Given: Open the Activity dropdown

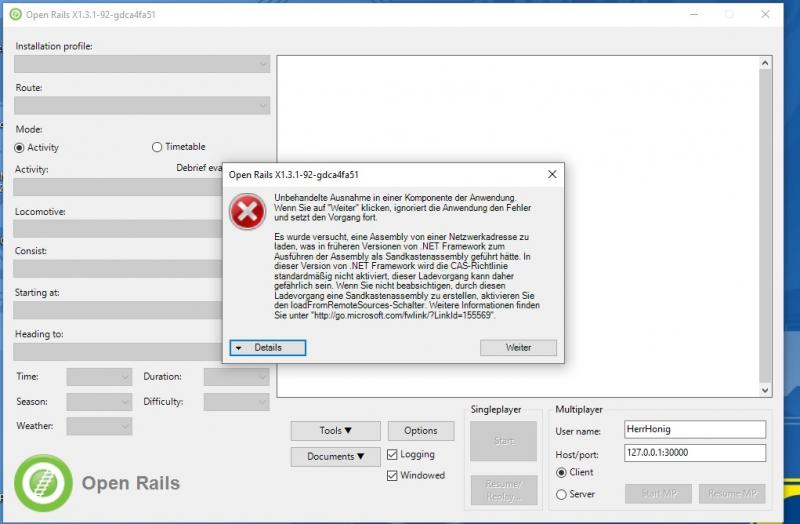Looking at the screenshot, I should click(118, 187).
